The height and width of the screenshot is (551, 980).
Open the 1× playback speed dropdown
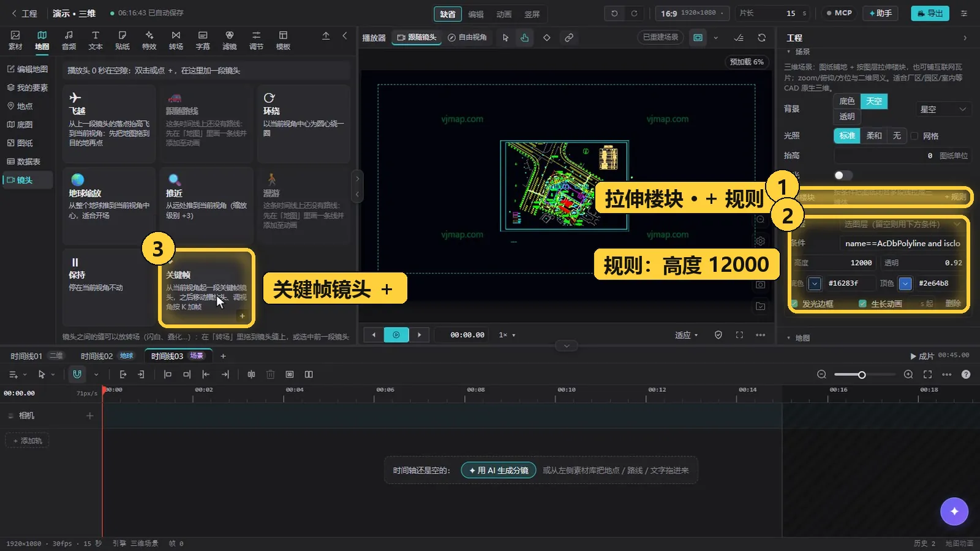point(507,335)
